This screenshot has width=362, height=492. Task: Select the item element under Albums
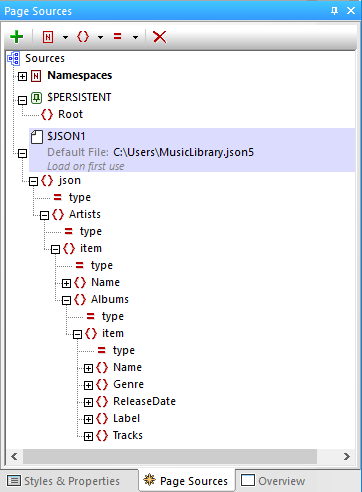[x=113, y=333]
